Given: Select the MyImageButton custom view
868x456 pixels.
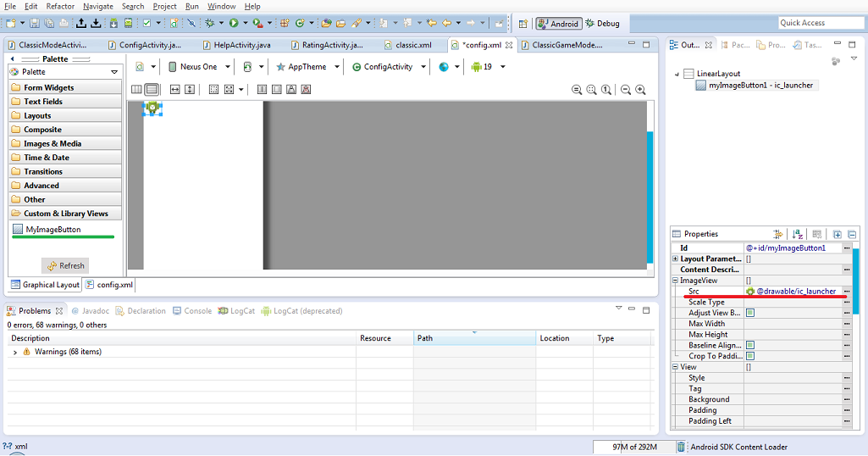Looking at the screenshot, I should point(47,230).
